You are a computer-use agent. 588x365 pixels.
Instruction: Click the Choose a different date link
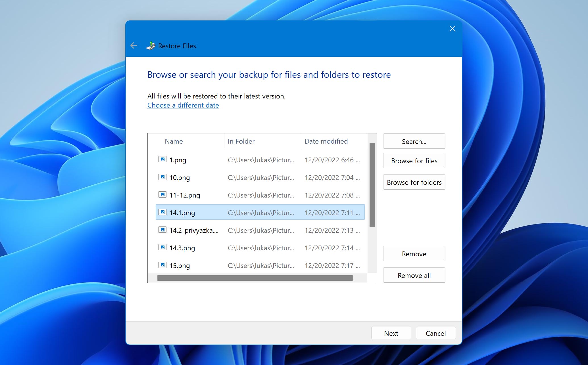click(x=183, y=105)
